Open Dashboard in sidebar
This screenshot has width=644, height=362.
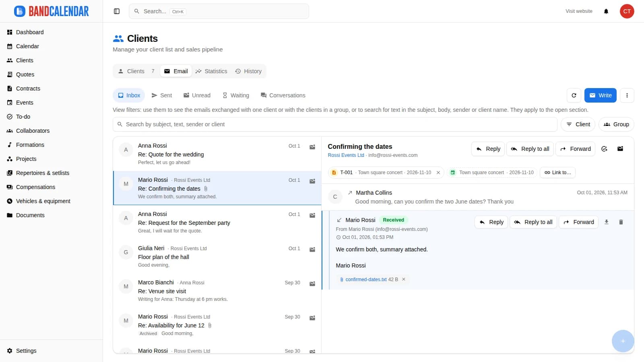pos(51,32)
